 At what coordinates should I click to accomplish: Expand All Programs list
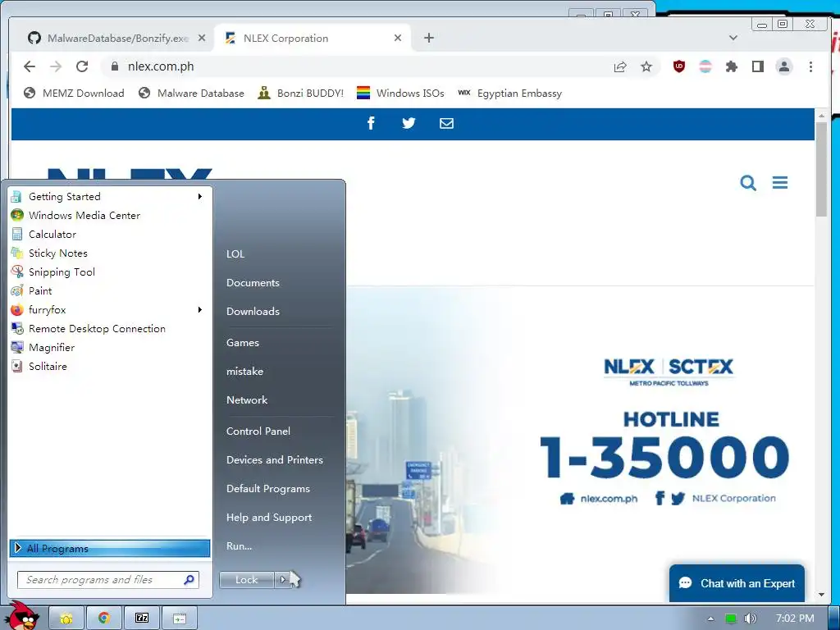tap(110, 548)
